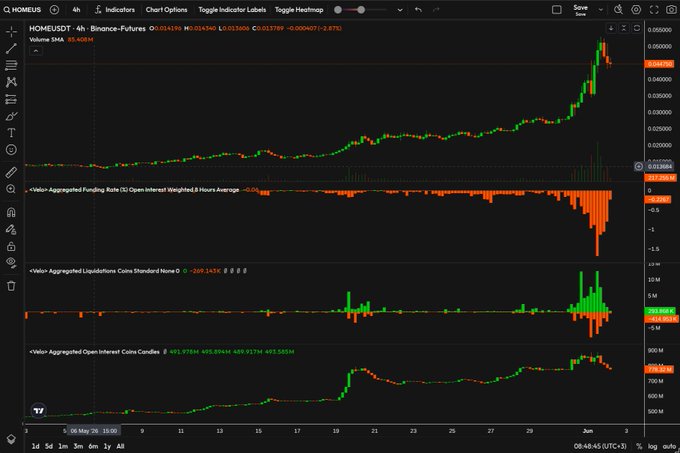Click the 0.044750 current price label
The height and width of the screenshot is (453, 680).
coord(659,64)
